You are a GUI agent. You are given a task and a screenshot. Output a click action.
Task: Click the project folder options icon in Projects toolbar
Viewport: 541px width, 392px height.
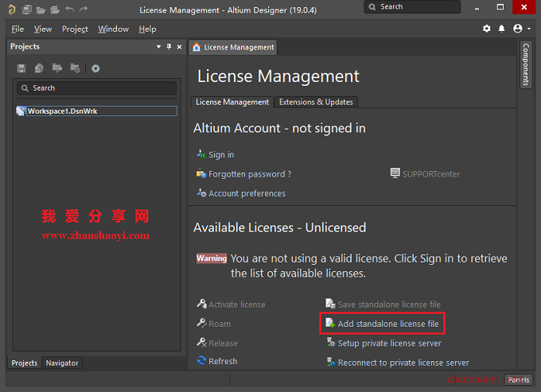75,68
